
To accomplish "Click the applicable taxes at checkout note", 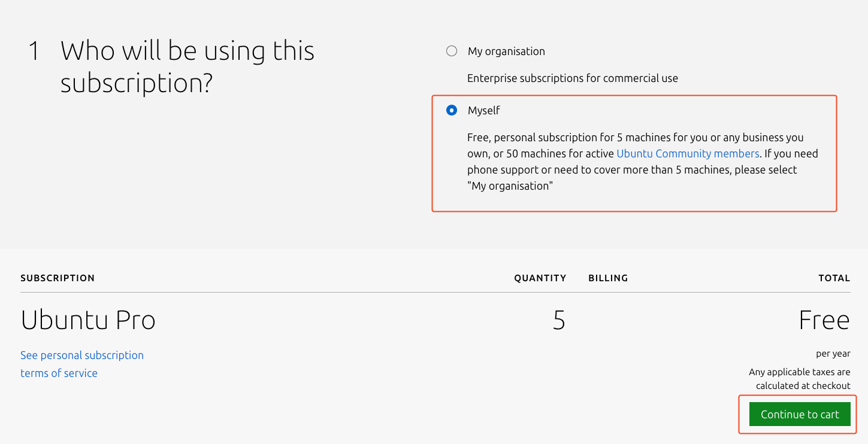I will pyautogui.click(x=799, y=379).
